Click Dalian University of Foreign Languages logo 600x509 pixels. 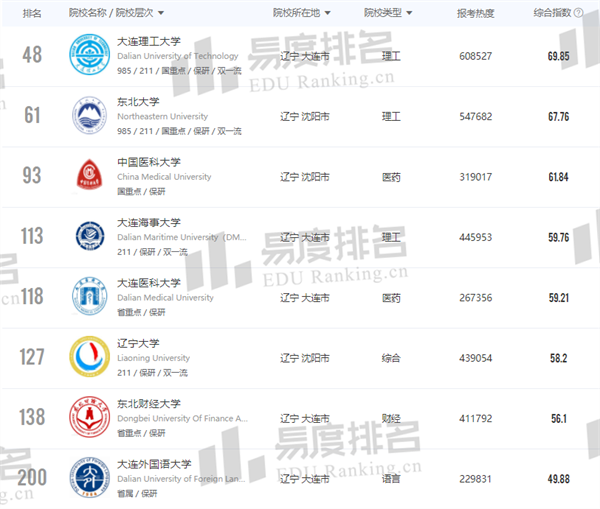click(90, 477)
